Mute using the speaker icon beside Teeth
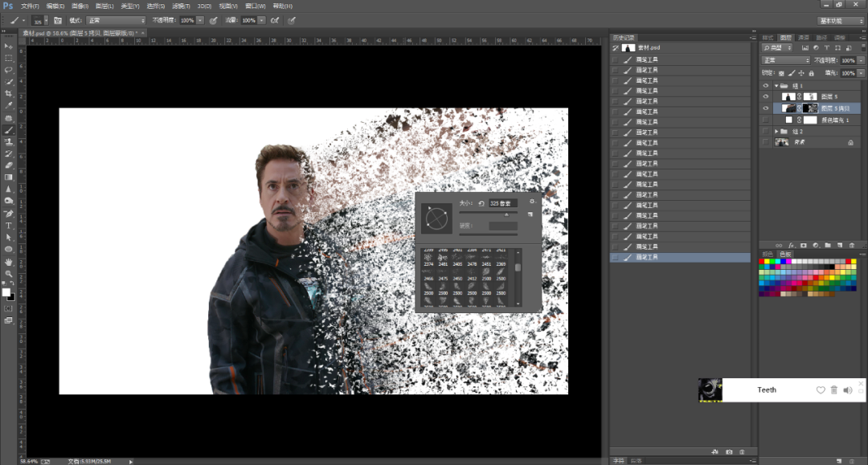The image size is (868, 465). pos(848,390)
